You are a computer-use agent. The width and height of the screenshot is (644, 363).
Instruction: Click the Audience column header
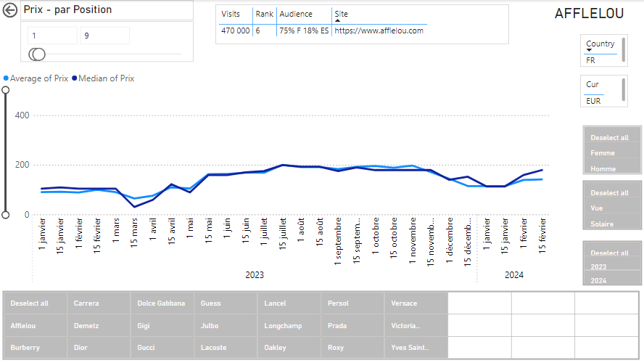[296, 14]
